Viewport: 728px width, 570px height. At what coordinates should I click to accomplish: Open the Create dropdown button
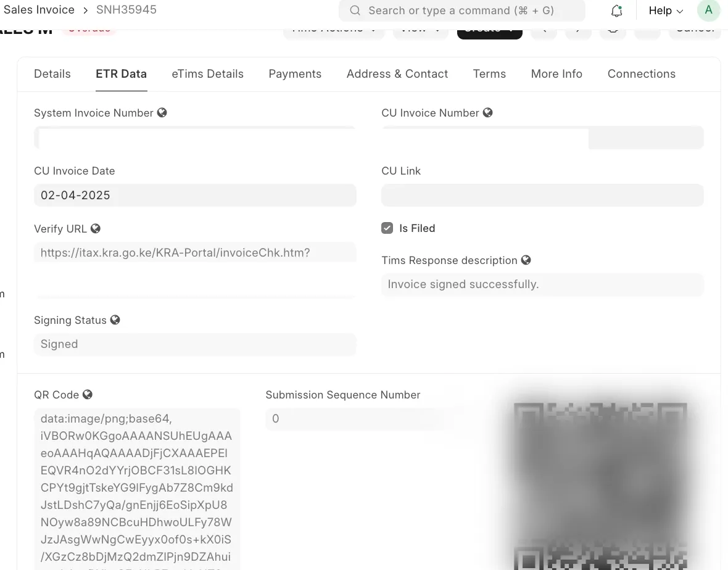click(489, 33)
